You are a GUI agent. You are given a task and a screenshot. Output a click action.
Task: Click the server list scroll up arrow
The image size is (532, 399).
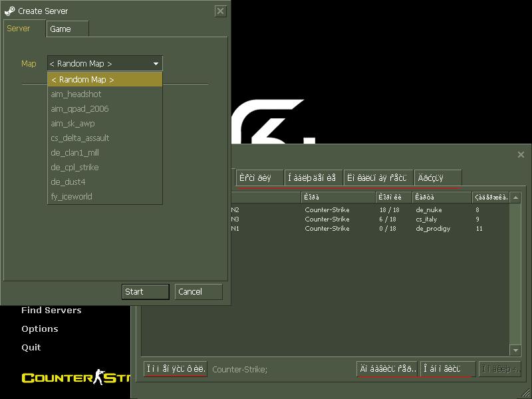coord(515,198)
